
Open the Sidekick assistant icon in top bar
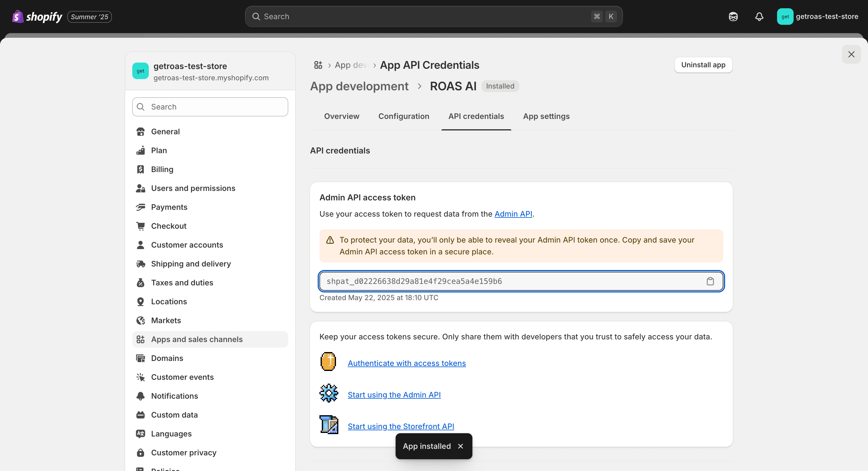[733, 17]
